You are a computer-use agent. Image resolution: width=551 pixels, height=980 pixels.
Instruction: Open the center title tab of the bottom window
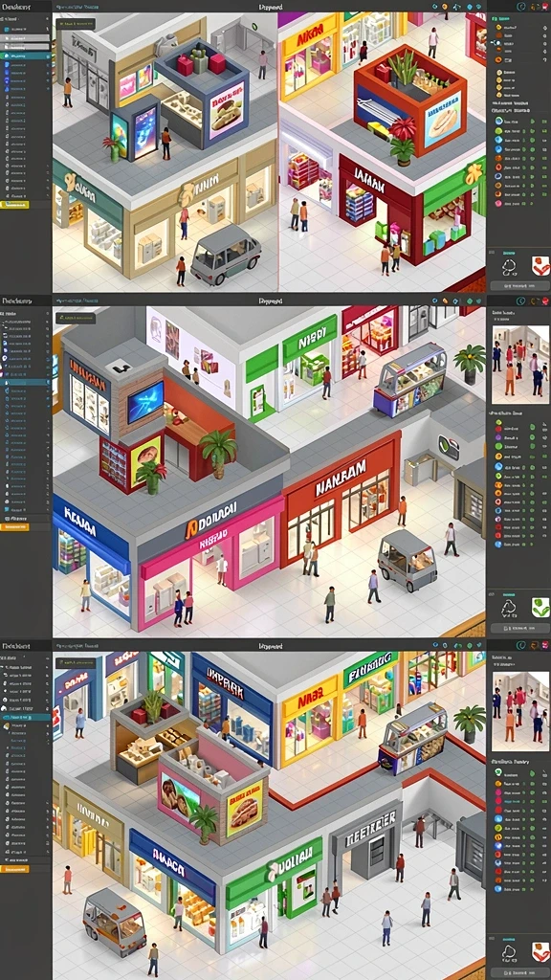point(270,644)
